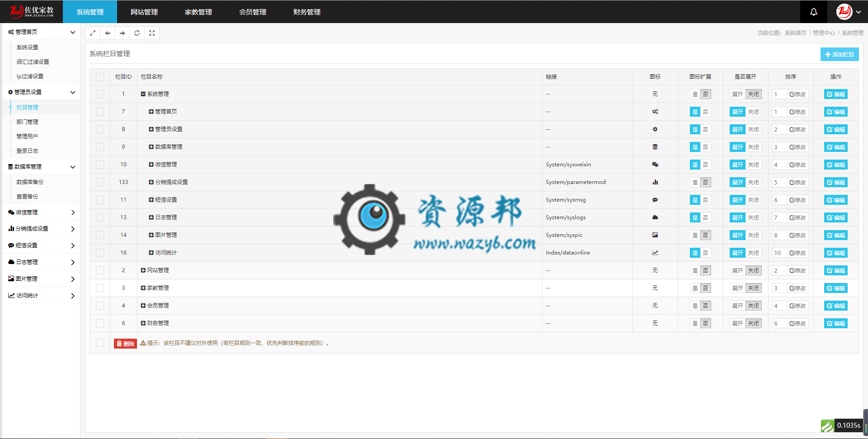Viewport: 868px width, 439px height.
Task: Switch to the 网站管理 top tab
Action: pos(144,12)
